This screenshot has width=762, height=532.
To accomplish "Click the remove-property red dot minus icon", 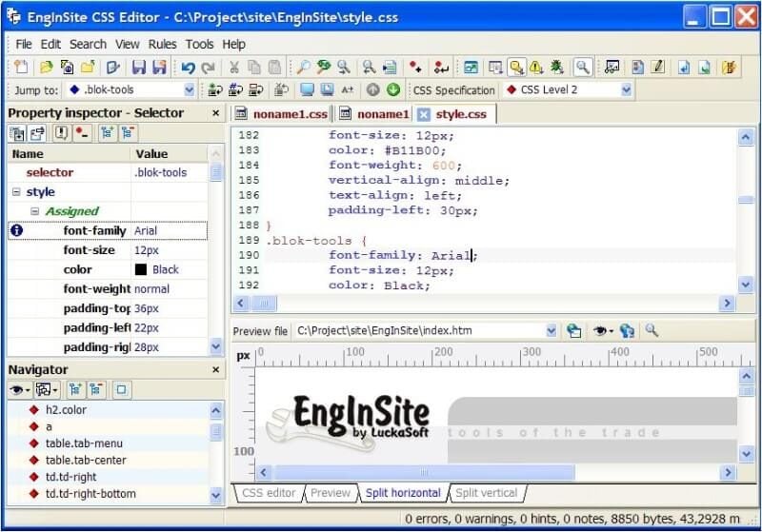I will [x=82, y=133].
